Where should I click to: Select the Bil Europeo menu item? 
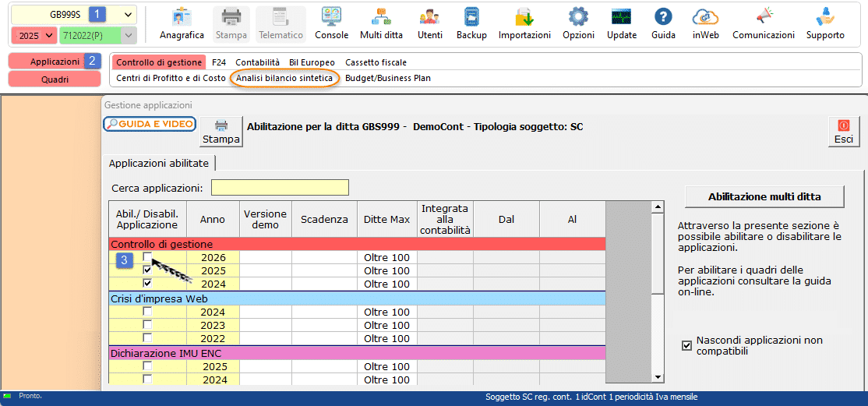pyautogui.click(x=312, y=62)
